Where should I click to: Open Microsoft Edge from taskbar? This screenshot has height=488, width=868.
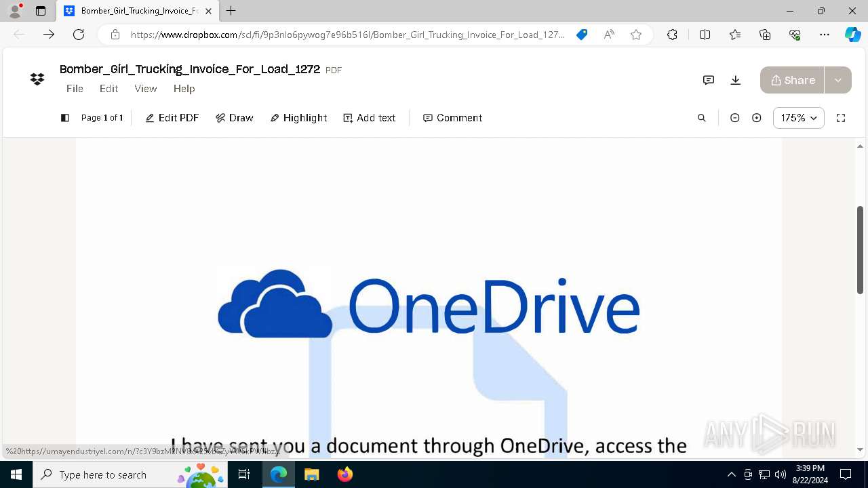(279, 474)
